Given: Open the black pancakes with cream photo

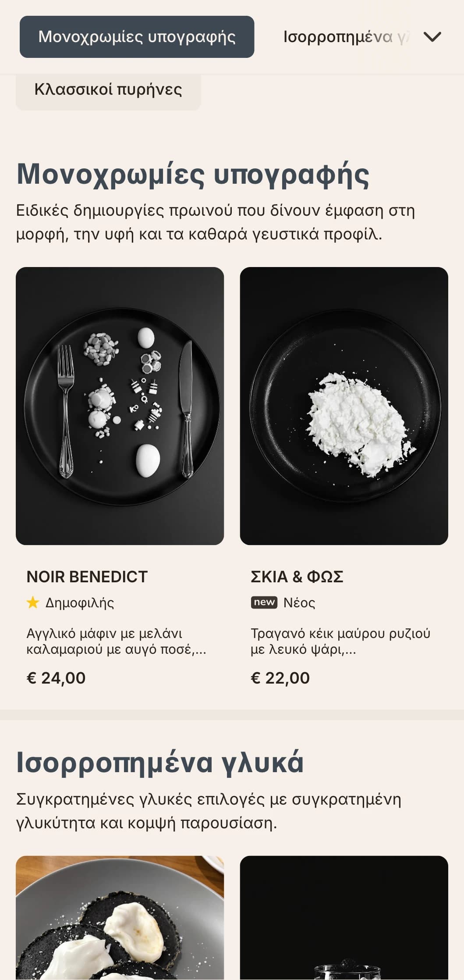Looking at the screenshot, I should (x=120, y=918).
